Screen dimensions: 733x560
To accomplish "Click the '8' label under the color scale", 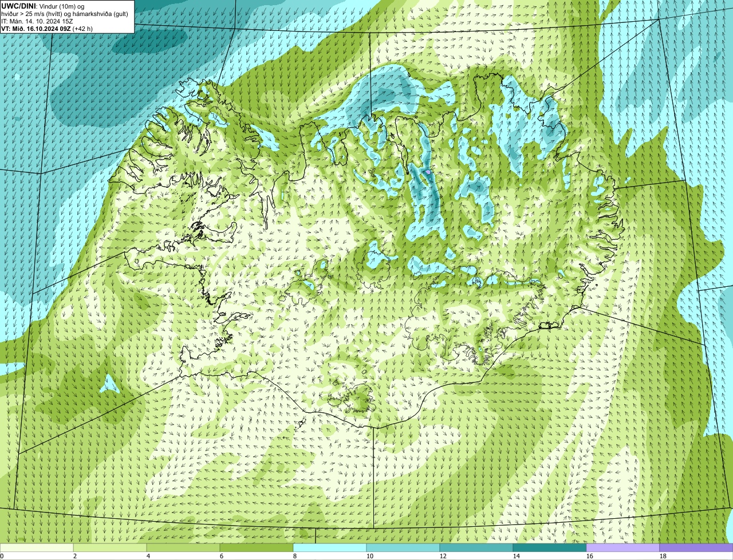I will pos(295,556).
